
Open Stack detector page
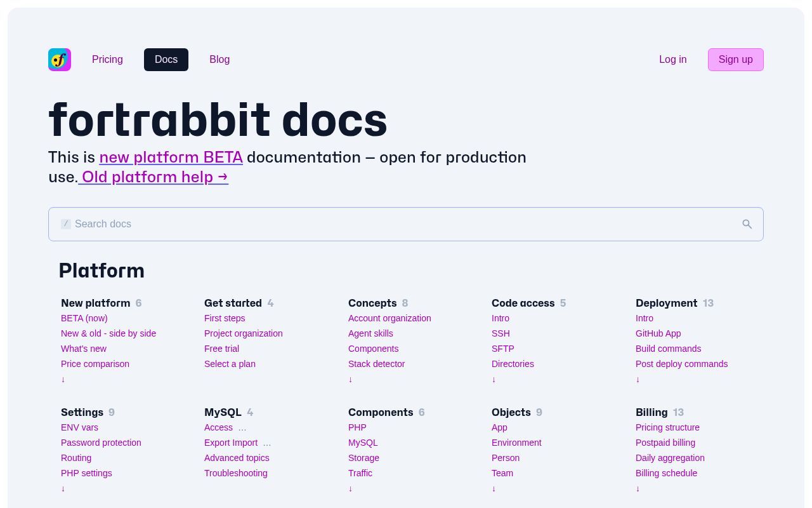coord(376,364)
